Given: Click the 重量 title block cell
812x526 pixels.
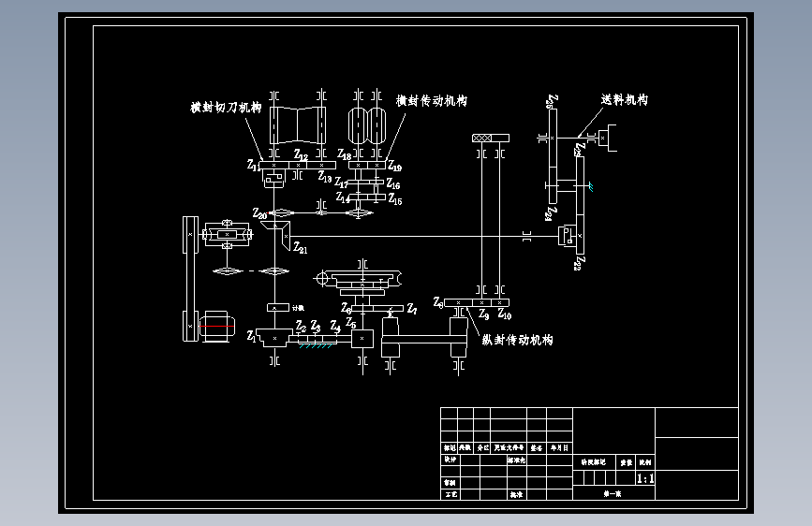Looking at the screenshot, I should (x=626, y=462).
